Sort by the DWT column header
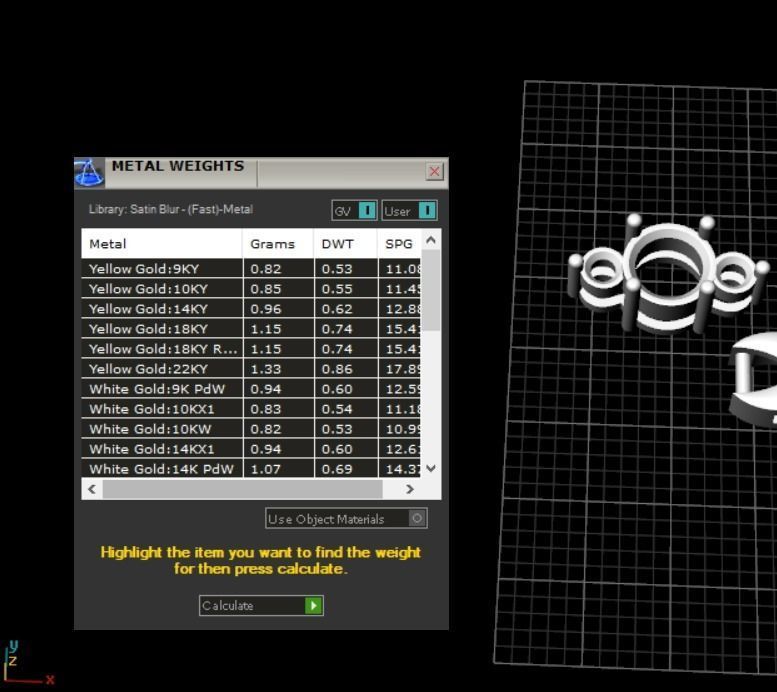This screenshot has height=692, width=777. [345, 244]
